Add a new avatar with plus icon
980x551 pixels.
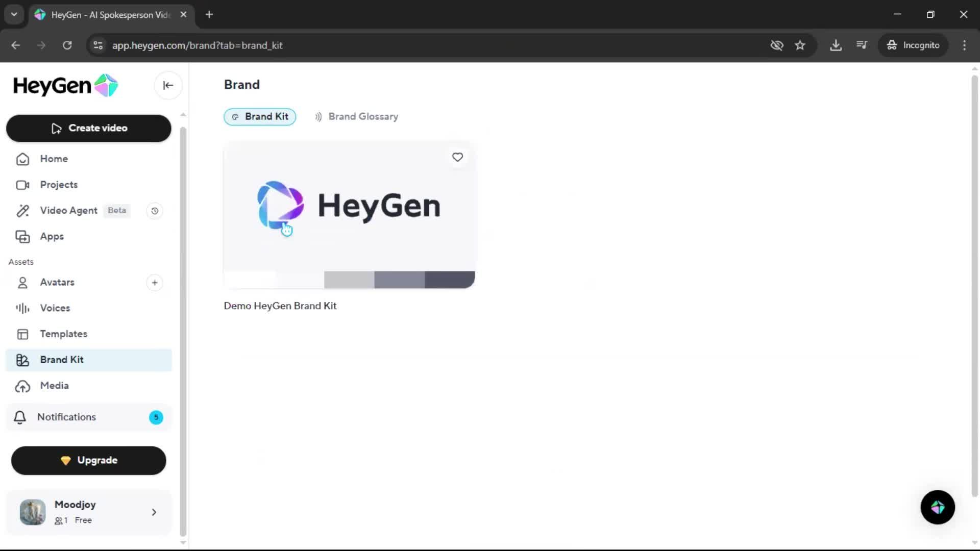click(x=155, y=283)
